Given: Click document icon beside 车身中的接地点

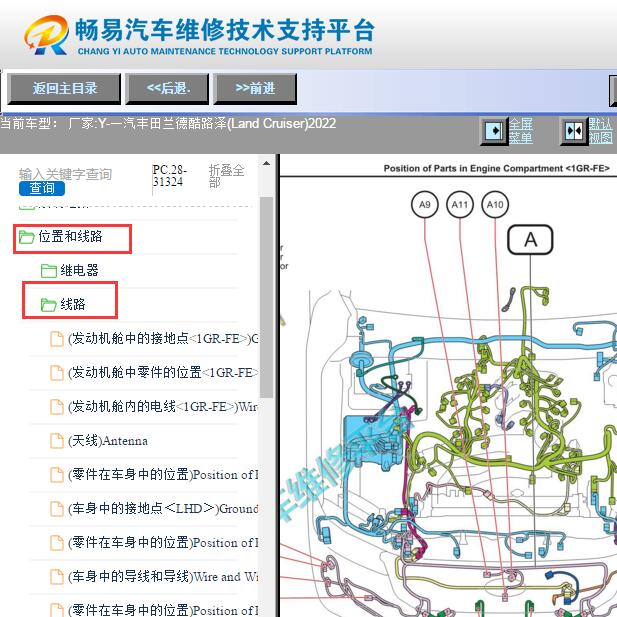Looking at the screenshot, I should coord(57,509).
